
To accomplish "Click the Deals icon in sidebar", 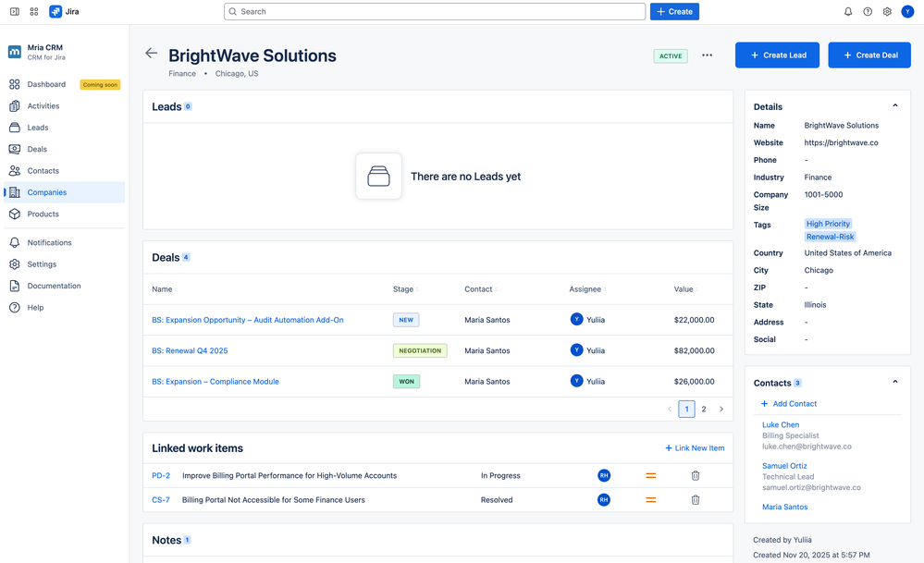I will 14,149.
